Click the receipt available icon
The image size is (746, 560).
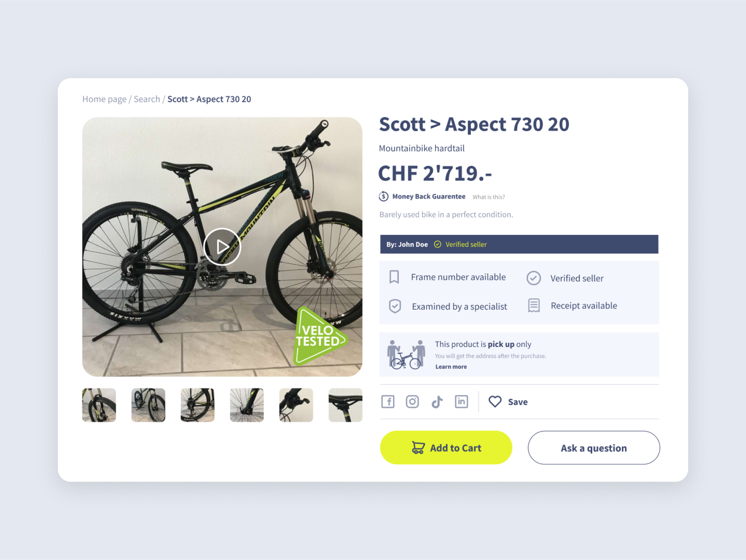point(534,306)
